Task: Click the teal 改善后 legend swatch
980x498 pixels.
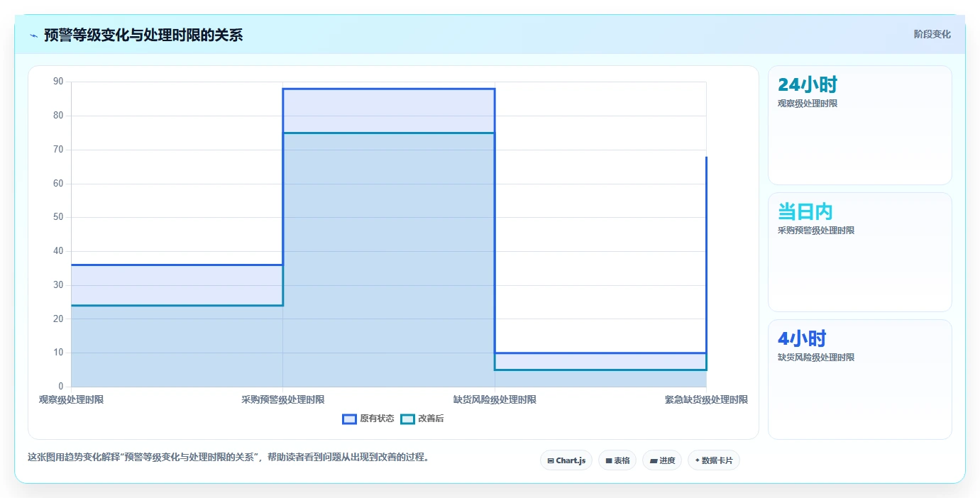Action: [x=407, y=419]
